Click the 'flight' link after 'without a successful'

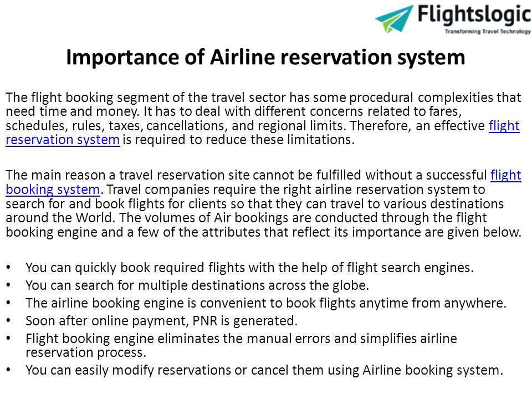click(x=505, y=175)
